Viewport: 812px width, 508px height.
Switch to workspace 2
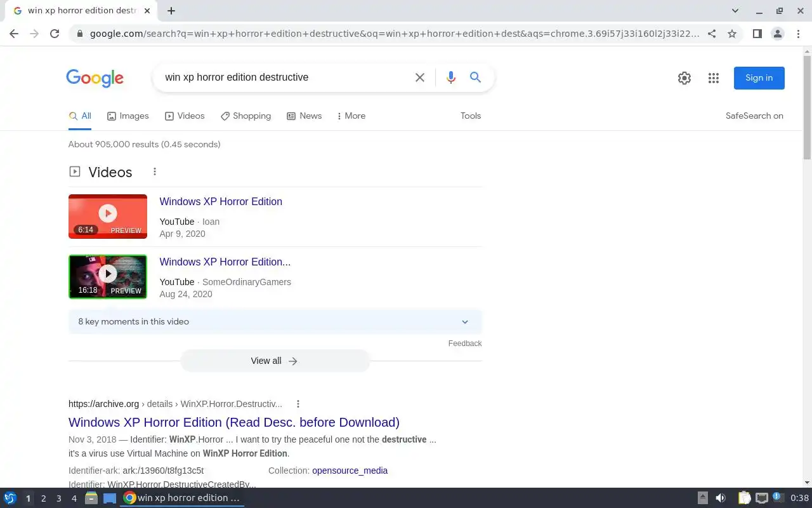pyautogui.click(x=43, y=498)
